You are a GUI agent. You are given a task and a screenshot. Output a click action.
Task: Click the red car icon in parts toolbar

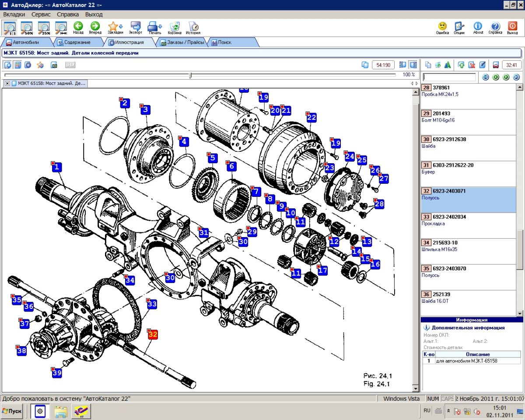point(496,65)
